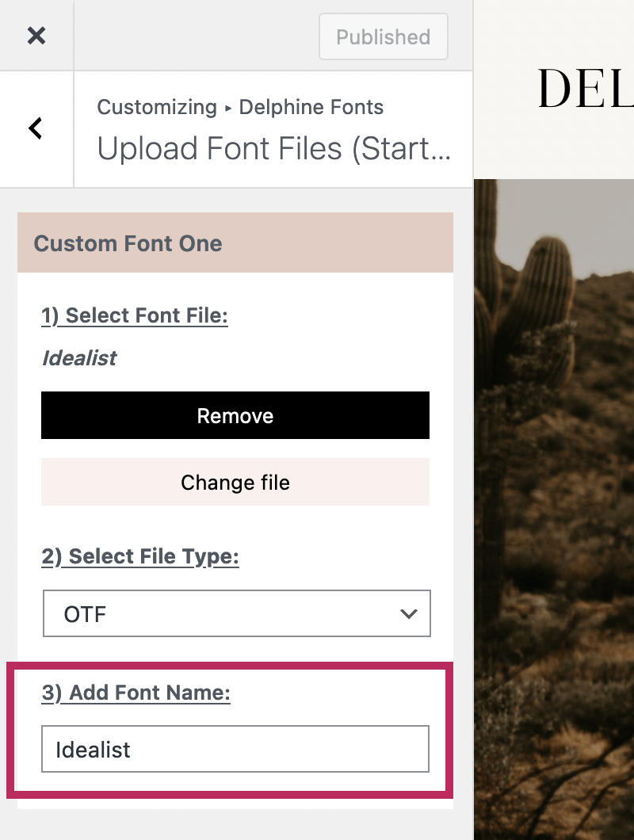Close the Customizer with the X icon

[36, 36]
